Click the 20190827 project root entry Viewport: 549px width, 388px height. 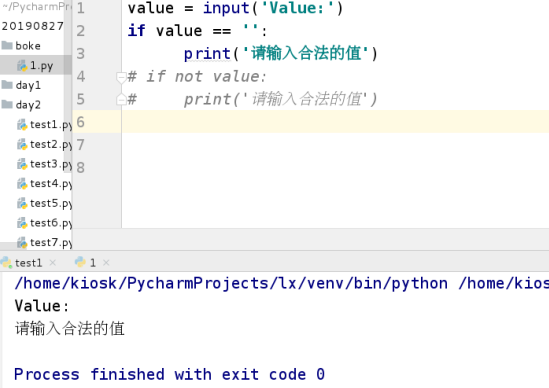(x=32, y=26)
